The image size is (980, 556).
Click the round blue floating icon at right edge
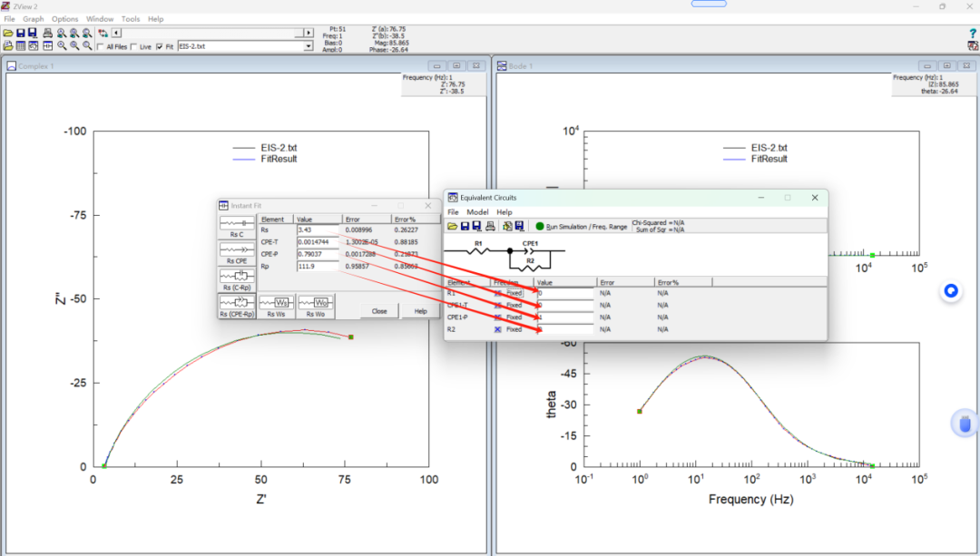951,291
